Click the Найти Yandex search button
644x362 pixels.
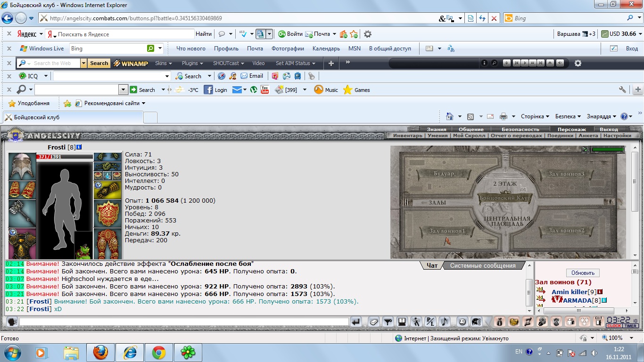tap(204, 34)
